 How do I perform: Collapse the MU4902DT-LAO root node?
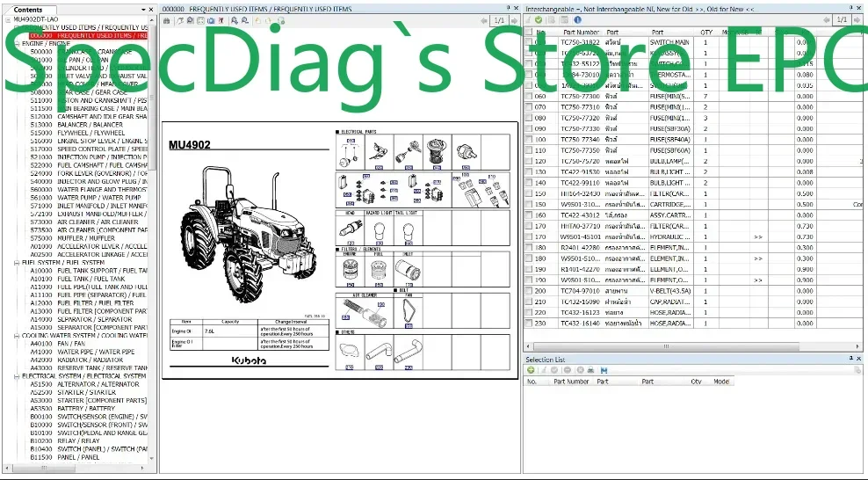click(x=8, y=19)
